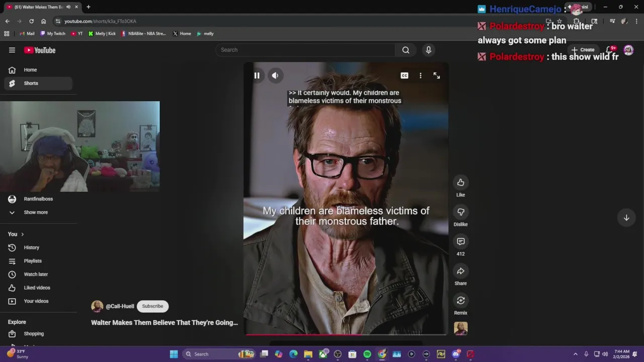Viewport: 644px width, 362px height.
Task: Dislike the Short with the thumbs-down
Action: pyautogui.click(x=460, y=212)
